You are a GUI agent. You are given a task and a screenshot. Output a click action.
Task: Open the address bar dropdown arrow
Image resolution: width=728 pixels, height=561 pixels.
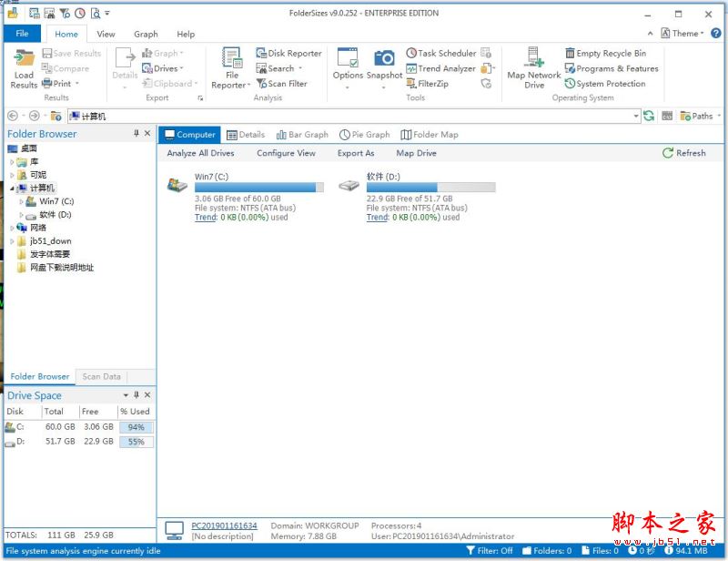636,116
